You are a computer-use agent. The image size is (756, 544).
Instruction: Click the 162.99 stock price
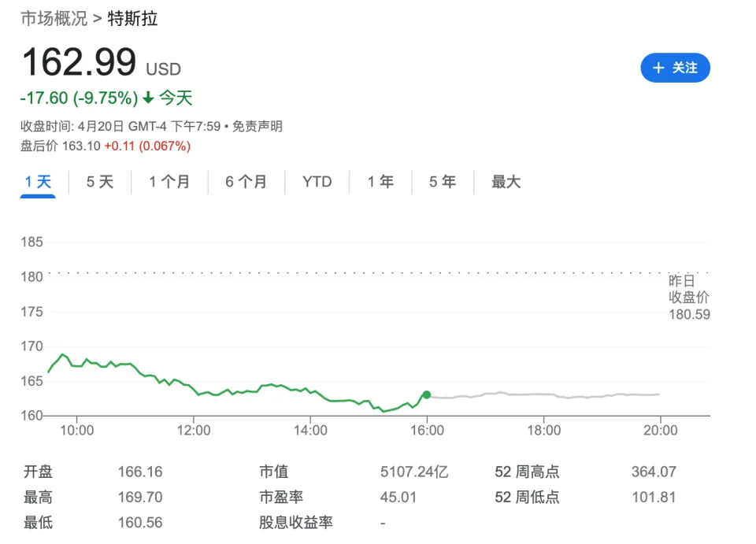79,62
